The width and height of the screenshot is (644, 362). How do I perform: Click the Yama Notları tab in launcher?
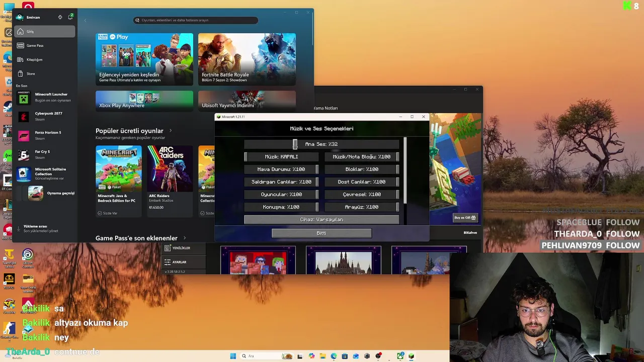point(326,108)
